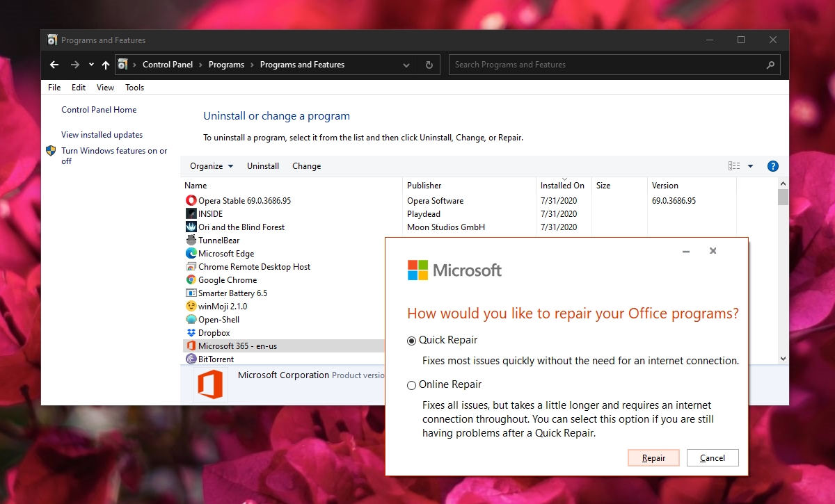
Task: Open Control Panel Home link
Action: (99, 110)
